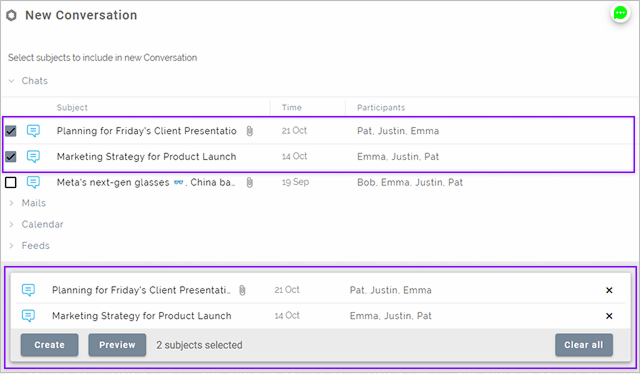This screenshot has width=640, height=374.
Task: Uncheck Marketing Strategy for Product Launch checkbox
Action: (11, 157)
